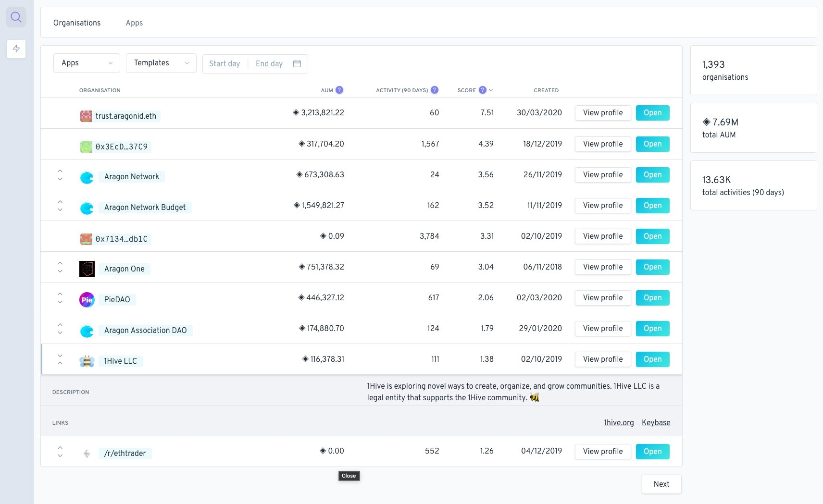Select the 3,213,821.22 AUM value

(x=318, y=113)
